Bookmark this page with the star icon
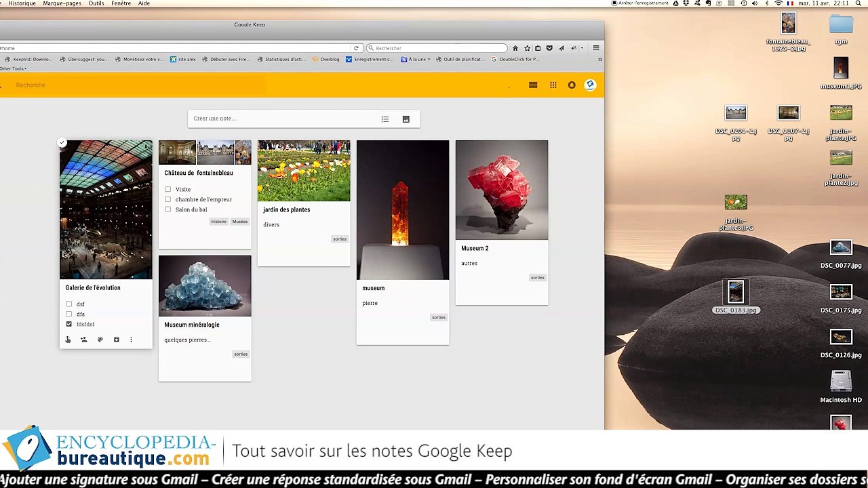Viewport: 868px width, 488px height. pos(527,48)
